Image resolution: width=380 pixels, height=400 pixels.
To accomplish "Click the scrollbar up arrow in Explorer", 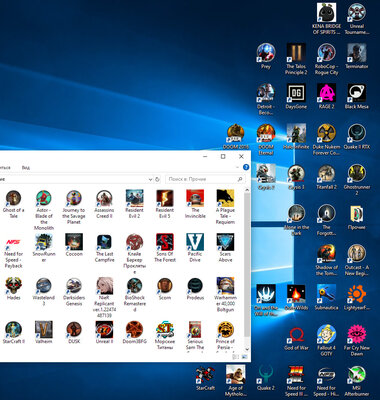I will (247, 190).
